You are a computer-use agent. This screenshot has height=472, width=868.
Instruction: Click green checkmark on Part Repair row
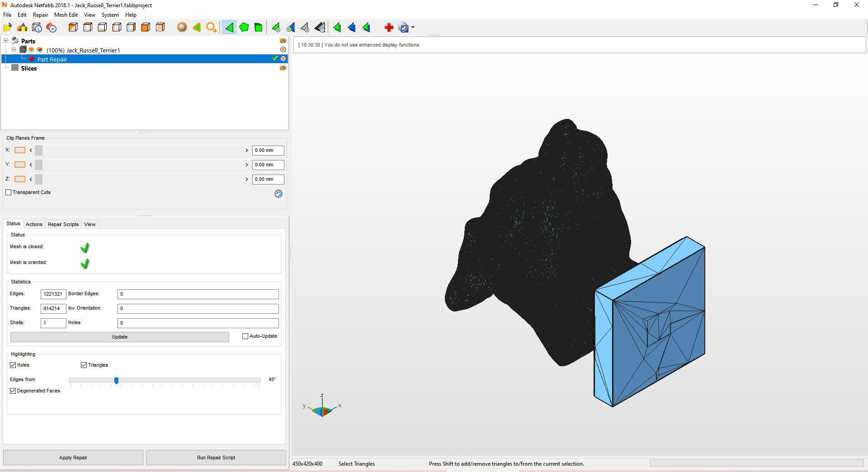[x=275, y=59]
